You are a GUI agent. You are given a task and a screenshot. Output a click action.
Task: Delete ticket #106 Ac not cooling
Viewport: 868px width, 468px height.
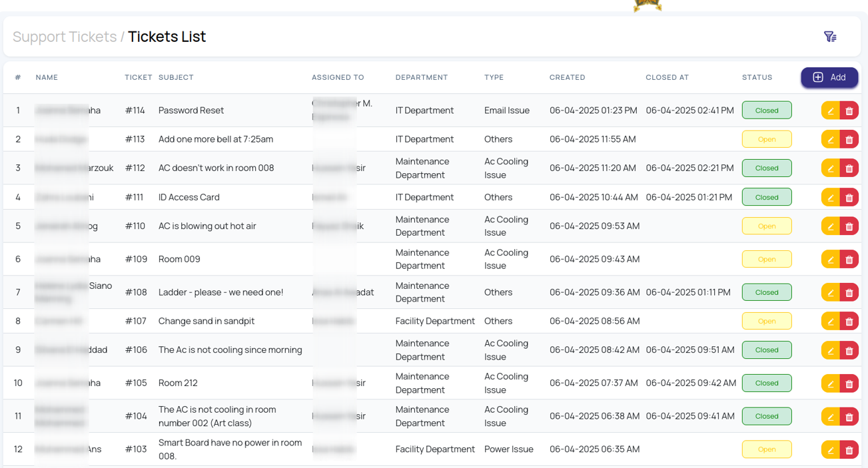[849, 350]
